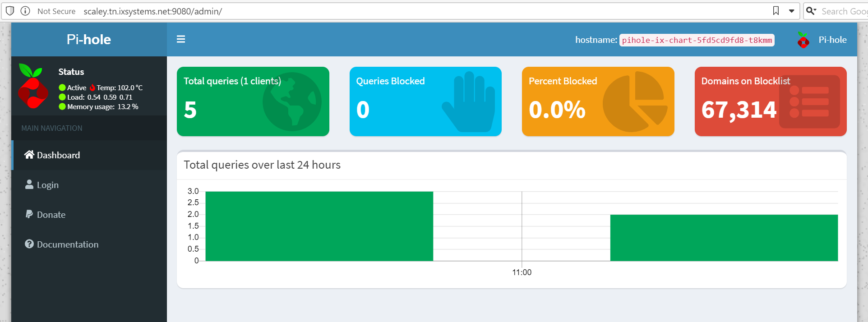
Task: Click the left green bar in queries chart
Action: 319,226
